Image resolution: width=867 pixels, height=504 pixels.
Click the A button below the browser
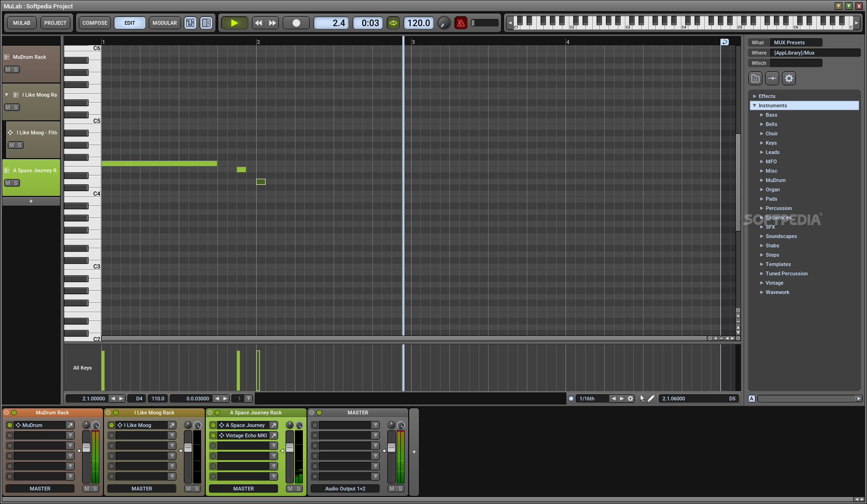click(752, 399)
